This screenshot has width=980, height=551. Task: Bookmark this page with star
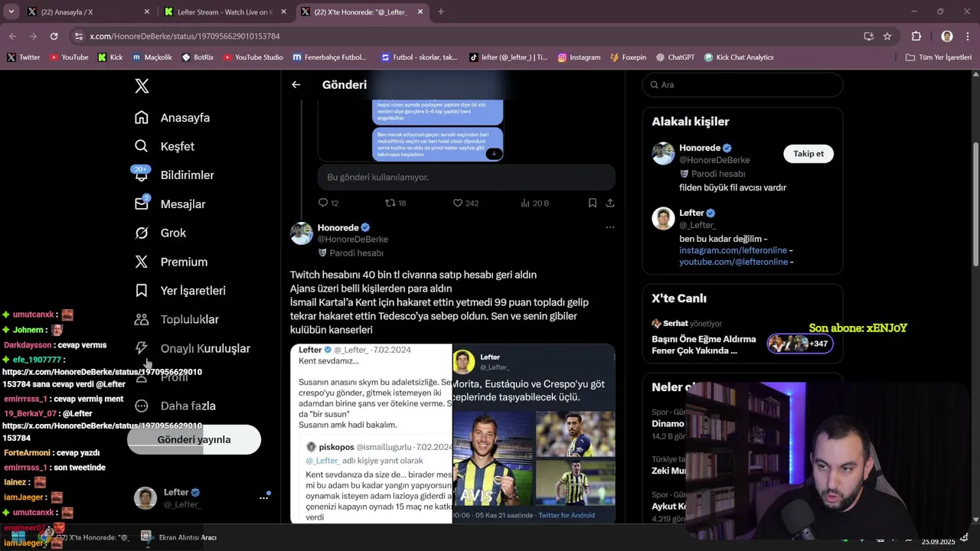tap(887, 36)
